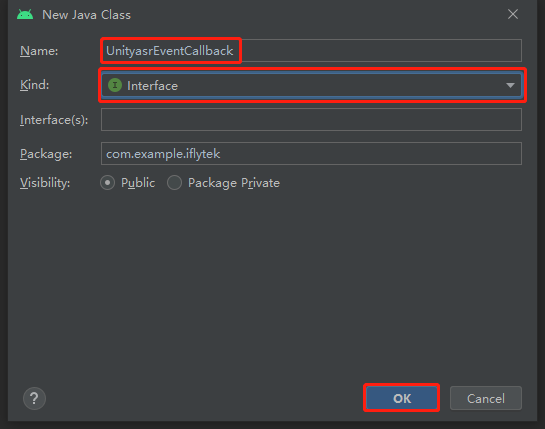
Task: Select the Public visibility radio button
Action: [107, 183]
